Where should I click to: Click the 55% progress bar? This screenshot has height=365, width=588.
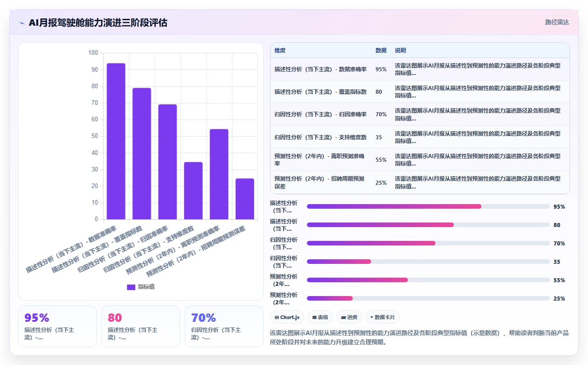tap(428, 280)
